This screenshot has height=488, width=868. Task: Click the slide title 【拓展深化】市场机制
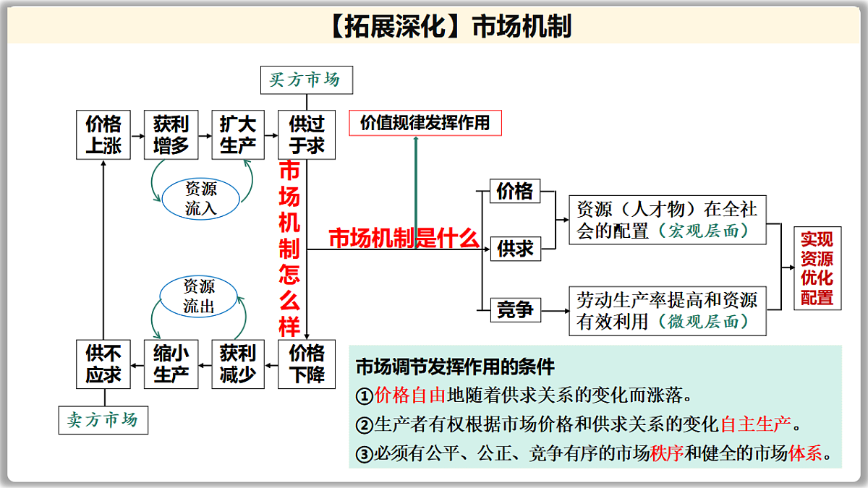coord(448,26)
